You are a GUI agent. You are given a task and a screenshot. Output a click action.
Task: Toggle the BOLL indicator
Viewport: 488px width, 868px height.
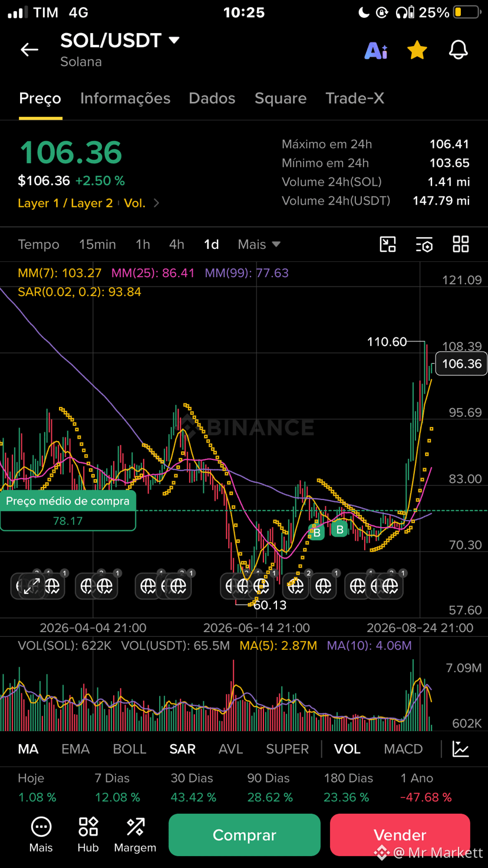130,749
